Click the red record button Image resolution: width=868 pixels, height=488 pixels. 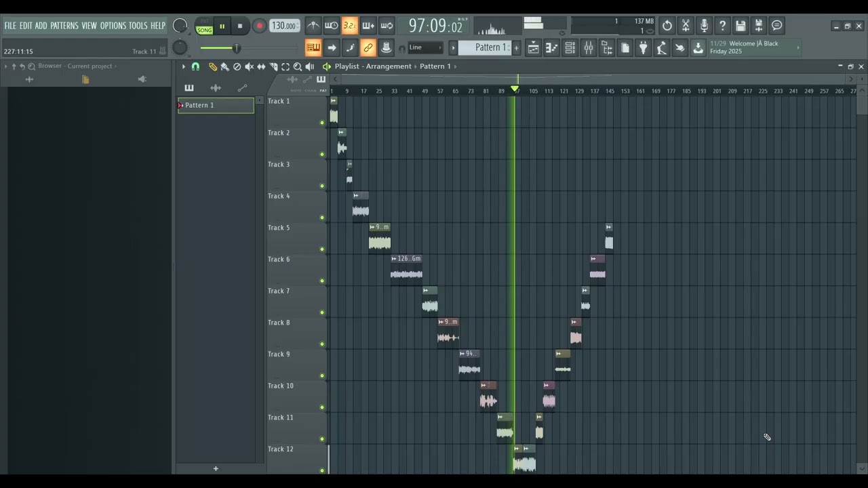pyautogui.click(x=259, y=26)
